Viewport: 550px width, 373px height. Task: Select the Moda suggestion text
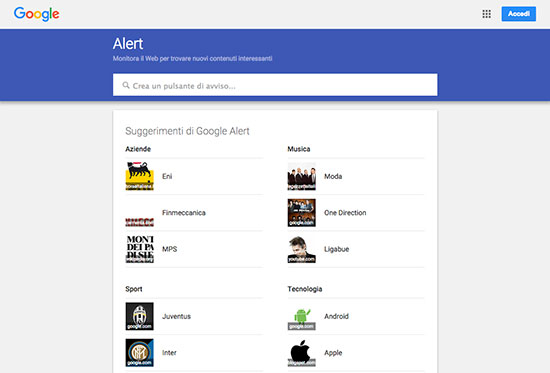coord(333,176)
